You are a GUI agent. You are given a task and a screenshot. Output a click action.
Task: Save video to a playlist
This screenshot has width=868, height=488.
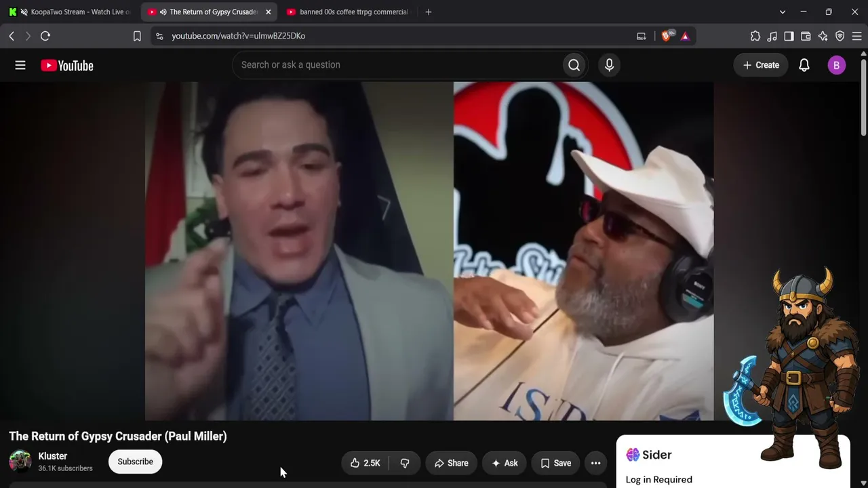(x=555, y=463)
